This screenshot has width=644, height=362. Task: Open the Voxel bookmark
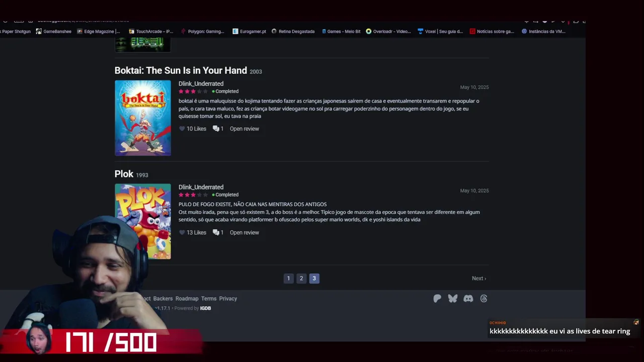[440, 31]
